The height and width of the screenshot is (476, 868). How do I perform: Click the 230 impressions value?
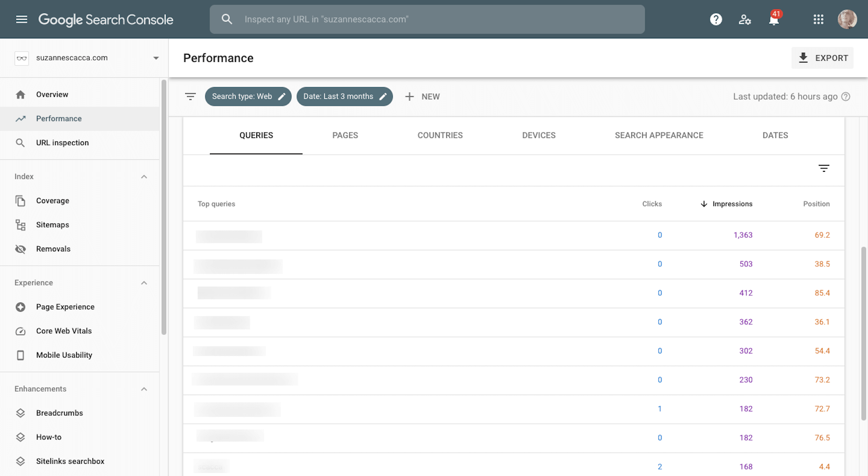tap(746, 380)
